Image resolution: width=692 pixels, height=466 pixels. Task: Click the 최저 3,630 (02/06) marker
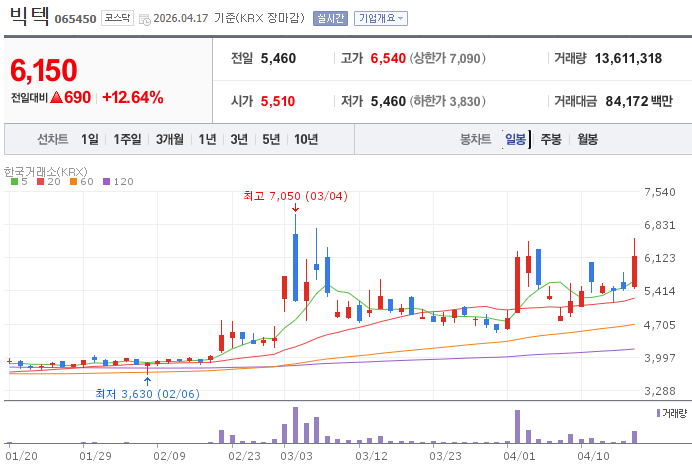tap(147, 394)
